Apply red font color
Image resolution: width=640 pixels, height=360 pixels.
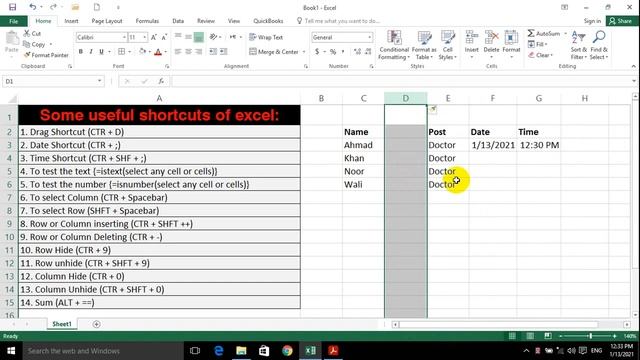(x=158, y=51)
